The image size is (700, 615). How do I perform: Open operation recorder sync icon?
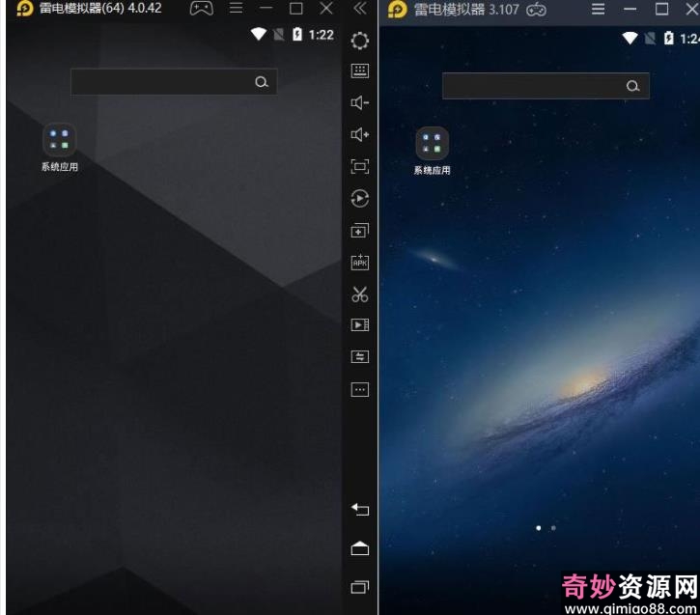click(360, 198)
